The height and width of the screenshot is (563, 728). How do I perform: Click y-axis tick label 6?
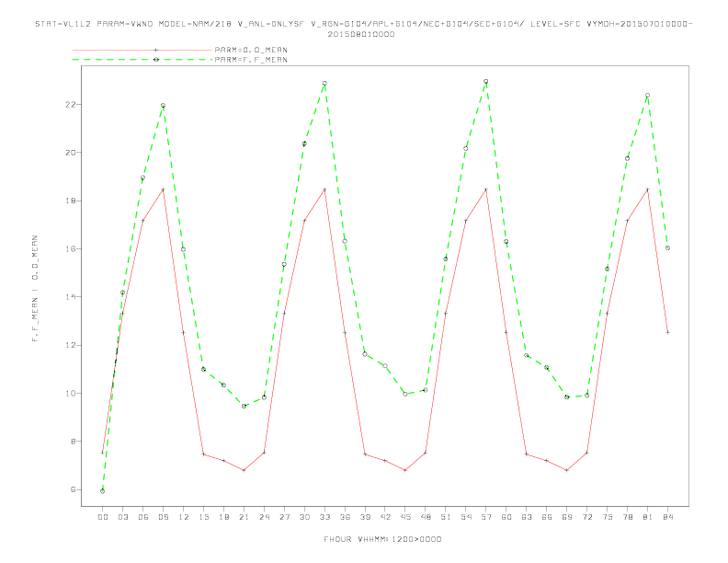click(74, 489)
